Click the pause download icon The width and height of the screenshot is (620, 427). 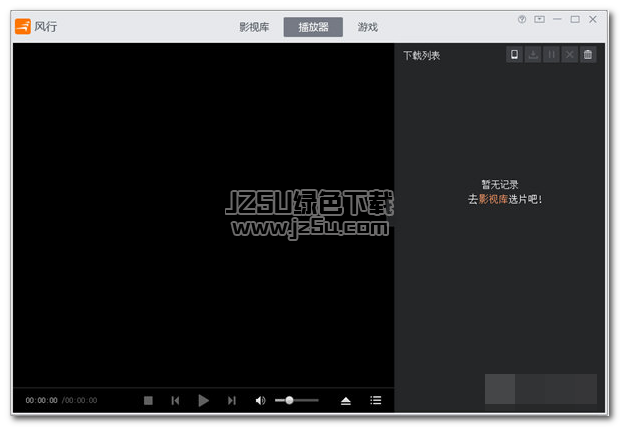(551, 55)
